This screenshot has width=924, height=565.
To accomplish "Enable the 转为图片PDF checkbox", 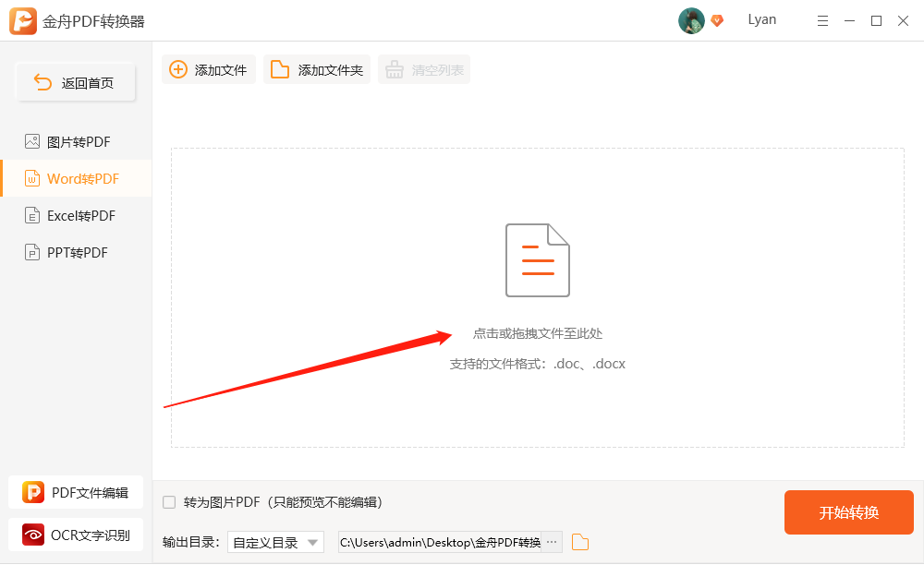I will pyautogui.click(x=169, y=502).
